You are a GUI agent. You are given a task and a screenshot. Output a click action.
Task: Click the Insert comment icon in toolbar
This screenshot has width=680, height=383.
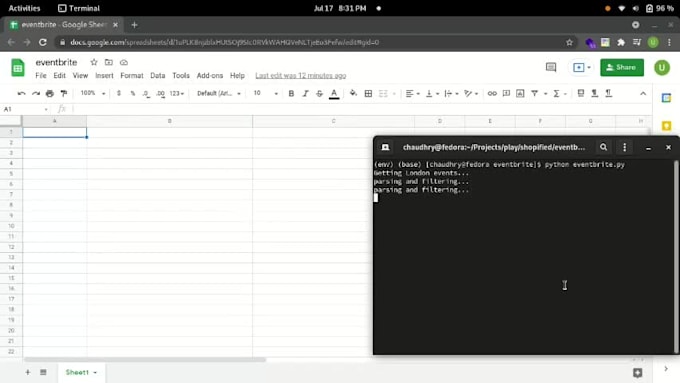click(506, 93)
